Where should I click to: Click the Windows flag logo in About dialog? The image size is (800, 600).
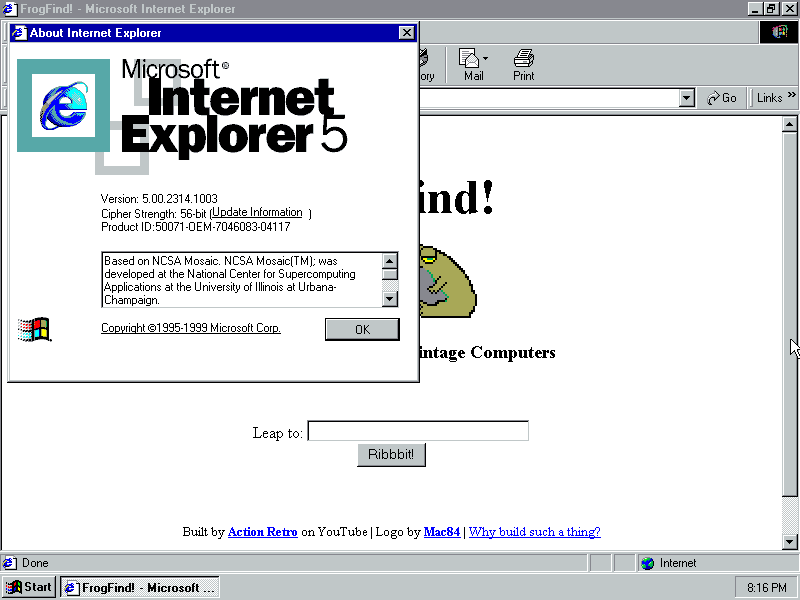point(34,329)
